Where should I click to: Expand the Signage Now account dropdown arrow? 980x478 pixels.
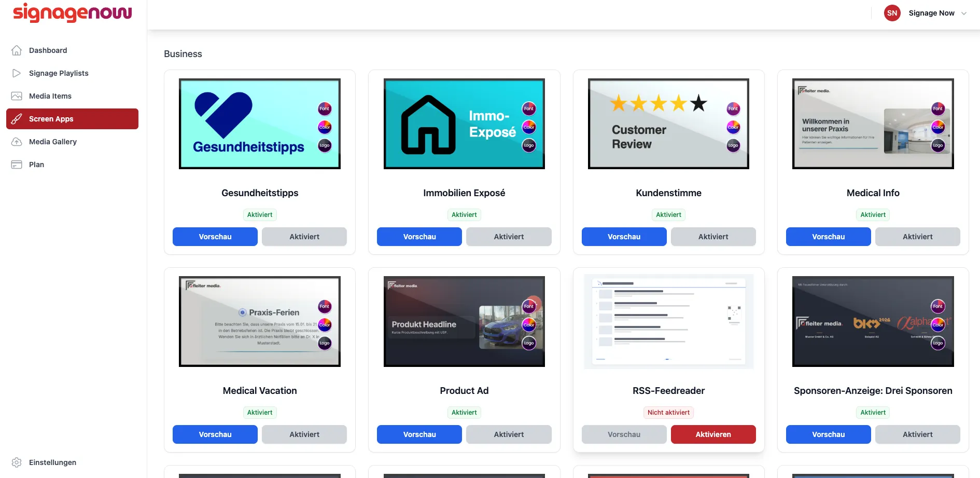point(964,13)
